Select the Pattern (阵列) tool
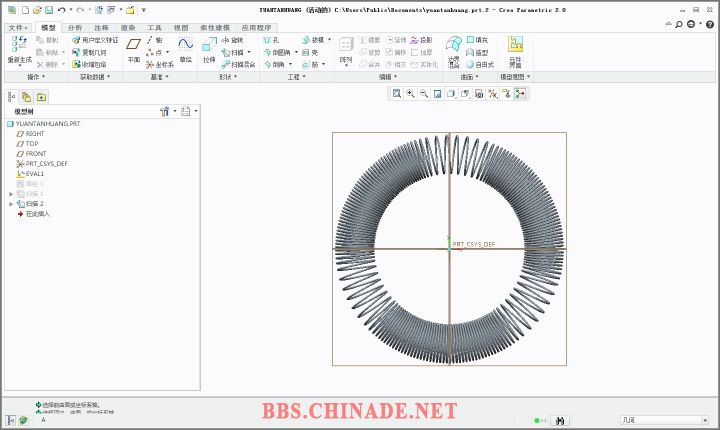Screen dimensions: 720x430 coord(345,48)
